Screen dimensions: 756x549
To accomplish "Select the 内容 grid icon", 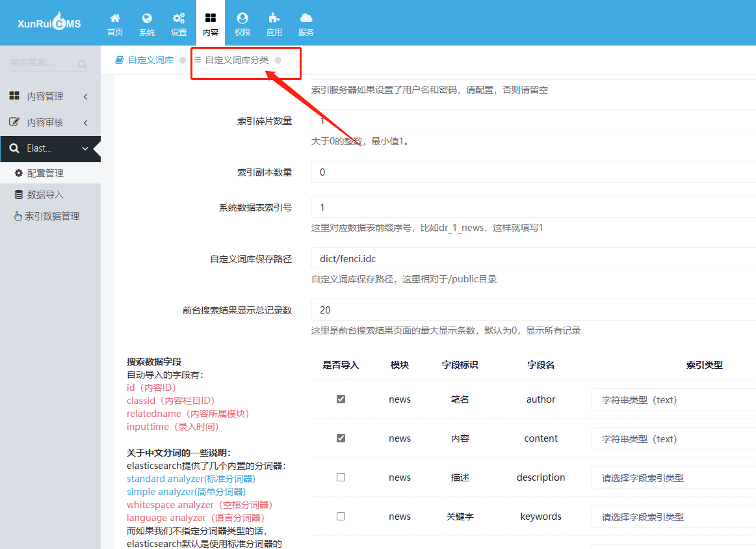I will tap(211, 18).
